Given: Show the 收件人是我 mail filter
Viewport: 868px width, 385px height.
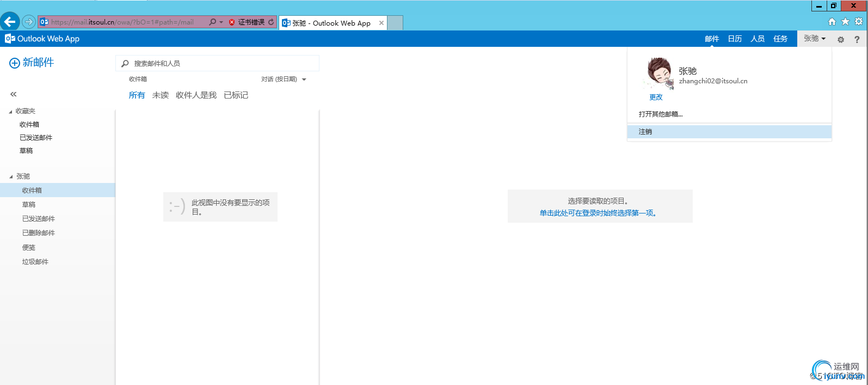Looking at the screenshot, I should (196, 95).
